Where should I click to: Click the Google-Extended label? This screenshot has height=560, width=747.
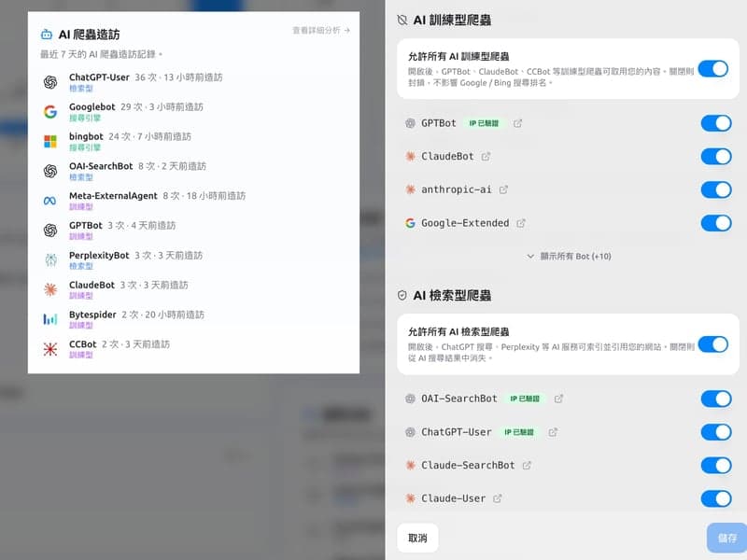tap(465, 223)
